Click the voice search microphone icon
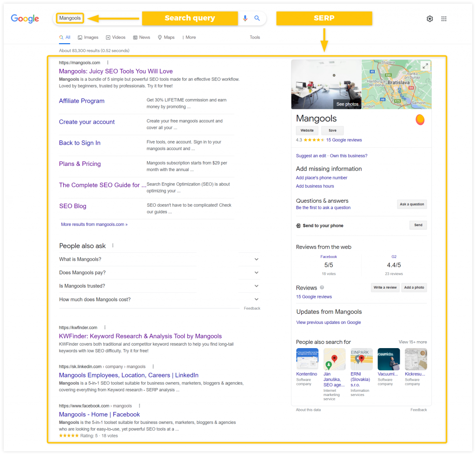 [x=245, y=19]
